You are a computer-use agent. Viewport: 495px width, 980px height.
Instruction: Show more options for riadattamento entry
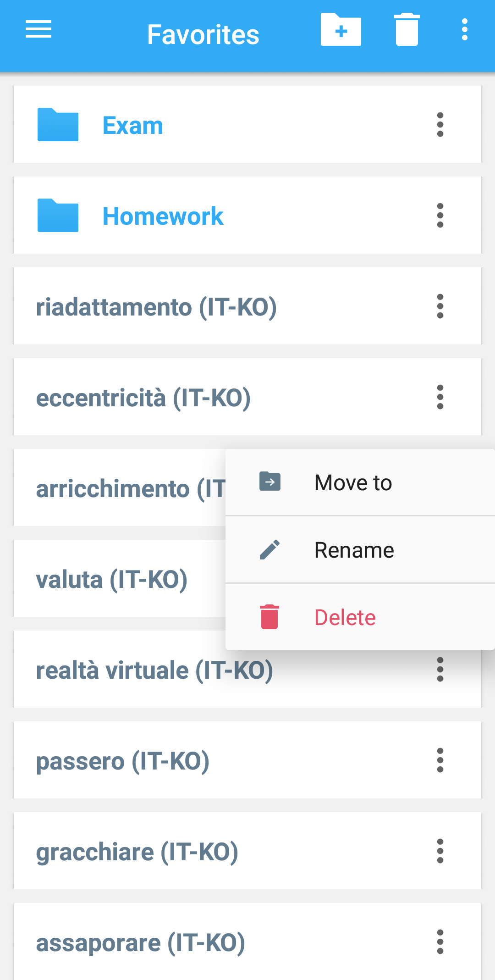440,306
